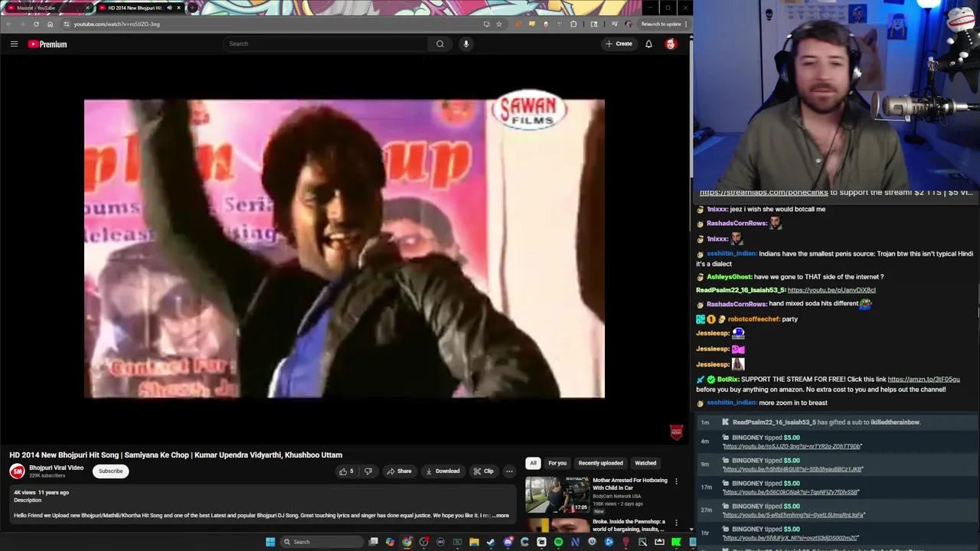Like the video with thumbs up
The image size is (980, 551).
(x=347, y=471)
